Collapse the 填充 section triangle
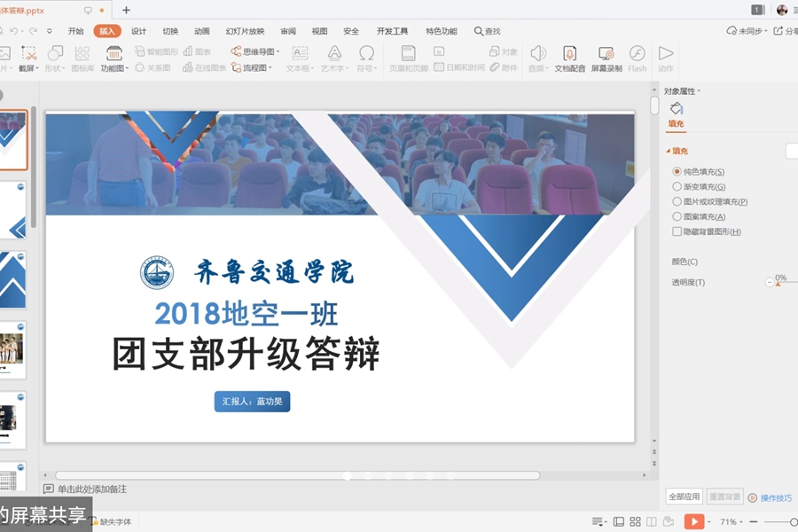Screen dimensions: 798x532 [x=669, y=151]
